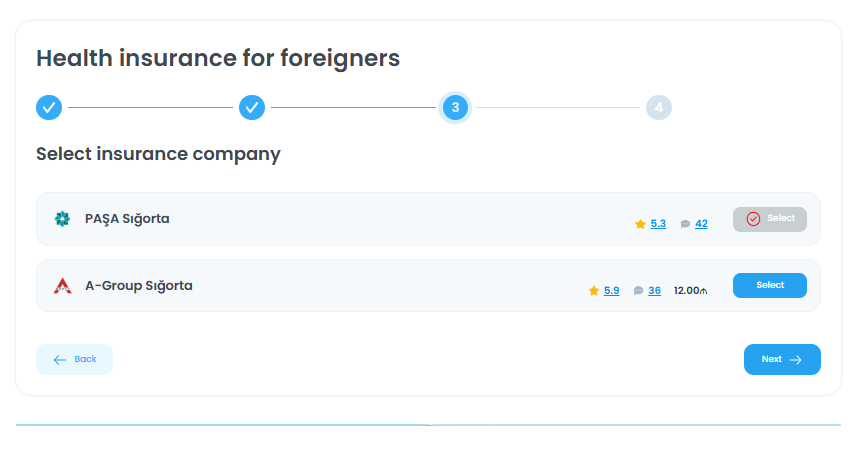Click the active step 3 indicator
Image resolution: width=866 pixels, height=467 pixels.
455,107
